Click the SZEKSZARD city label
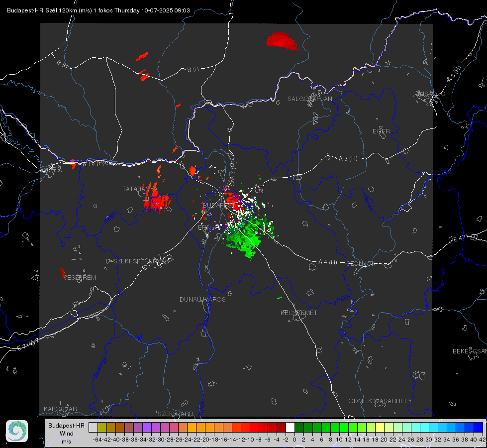 click(176, 414)
